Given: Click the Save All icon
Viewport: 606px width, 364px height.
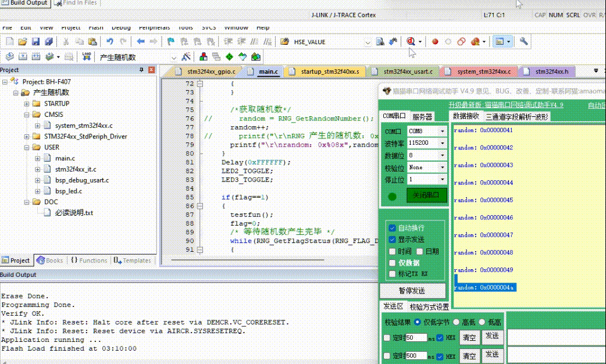Looking at the screenshot, I should (49, 41).
